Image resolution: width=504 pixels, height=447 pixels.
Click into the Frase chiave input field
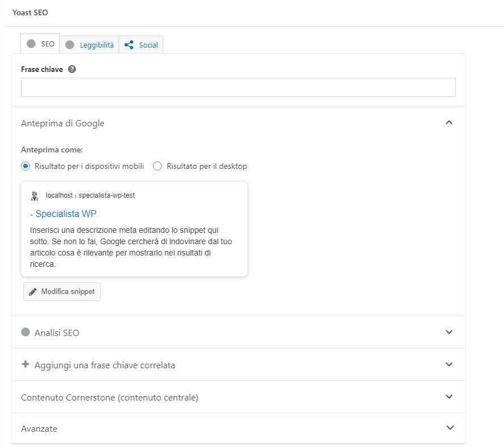pos(238,87)
